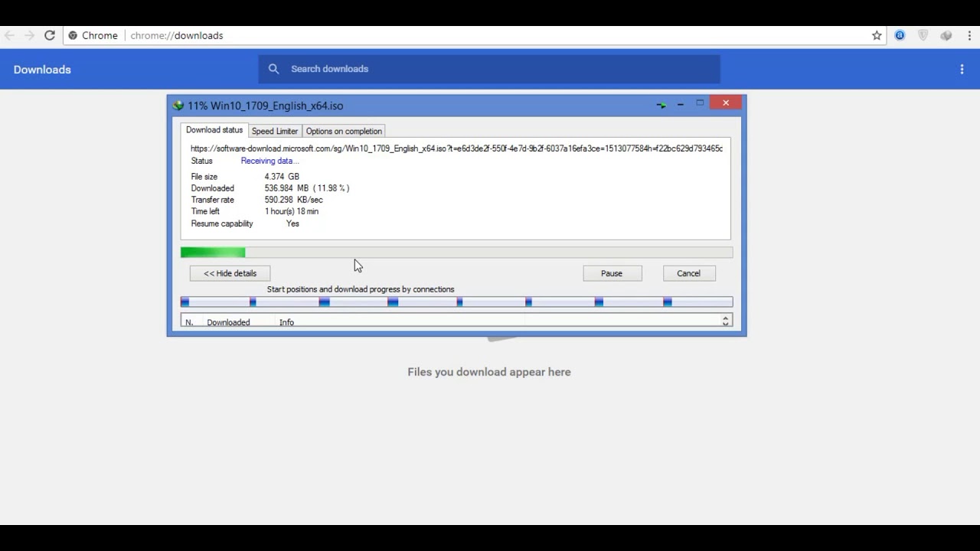This screenshot has height=551, width=980.
Task: Send IDM dialog to tray with green arrow
Action: click(x=661, y=105)
